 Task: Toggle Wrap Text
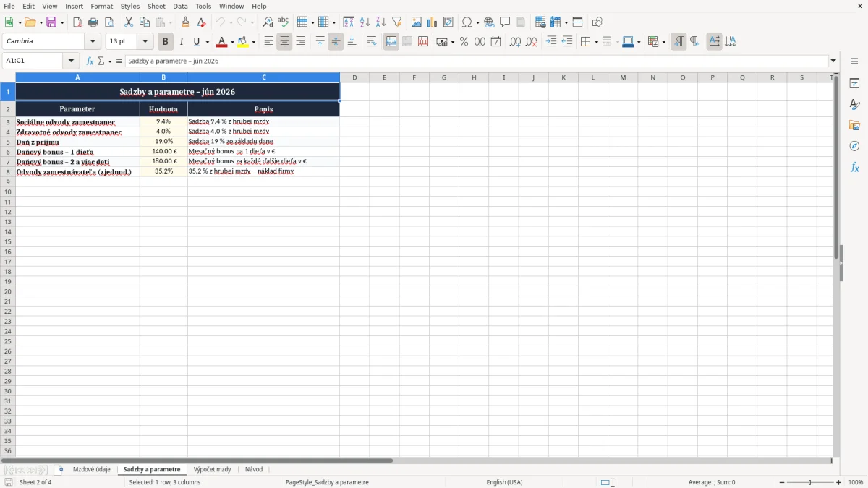point(372,42)
